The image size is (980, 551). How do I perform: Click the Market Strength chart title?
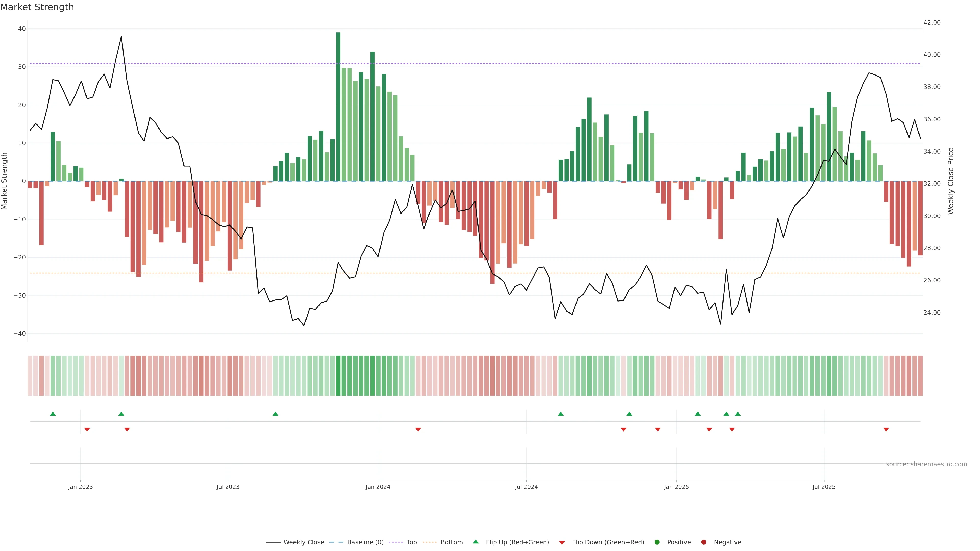click(37, 7)
